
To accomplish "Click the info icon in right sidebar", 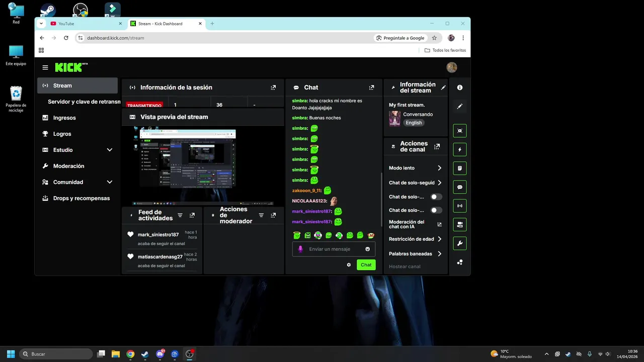I will tap(459, 87).
